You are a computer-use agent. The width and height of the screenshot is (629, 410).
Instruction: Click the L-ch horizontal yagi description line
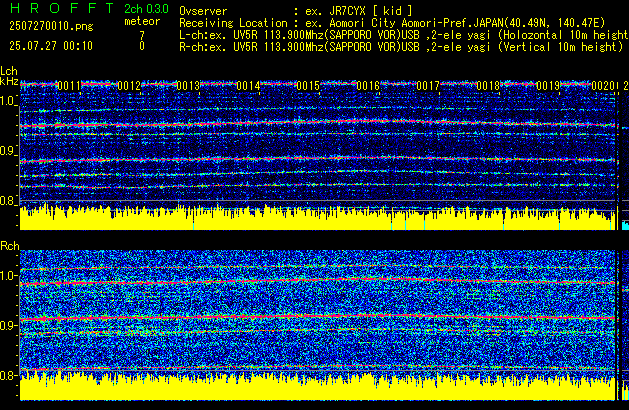[404, 35]
